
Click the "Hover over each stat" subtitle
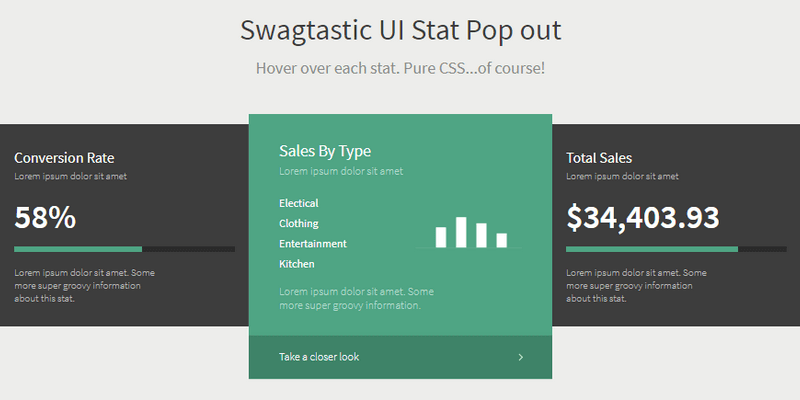coord(400,69)
